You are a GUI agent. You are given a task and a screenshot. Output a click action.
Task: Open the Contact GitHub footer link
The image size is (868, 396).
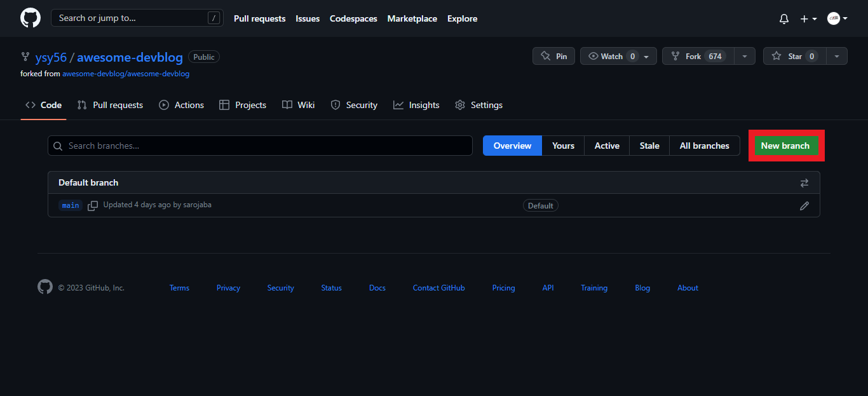click(x=439, y=288)
